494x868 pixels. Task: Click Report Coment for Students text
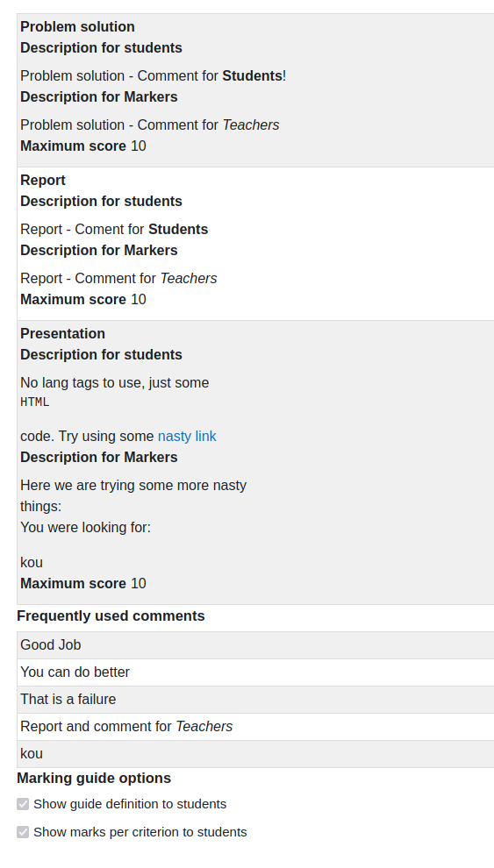114,229
